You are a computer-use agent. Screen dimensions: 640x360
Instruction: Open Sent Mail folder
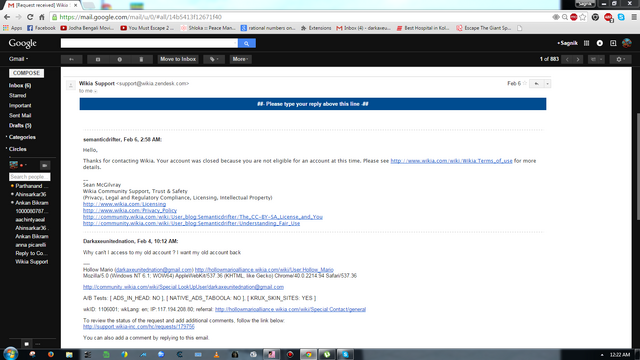point(20,116)
